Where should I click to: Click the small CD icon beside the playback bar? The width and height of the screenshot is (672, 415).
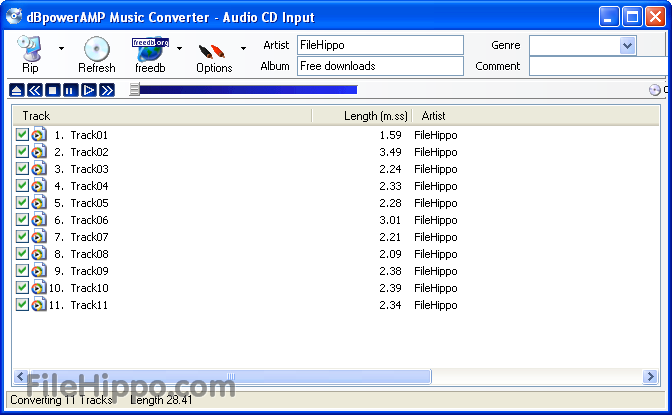tap(654, 90)
